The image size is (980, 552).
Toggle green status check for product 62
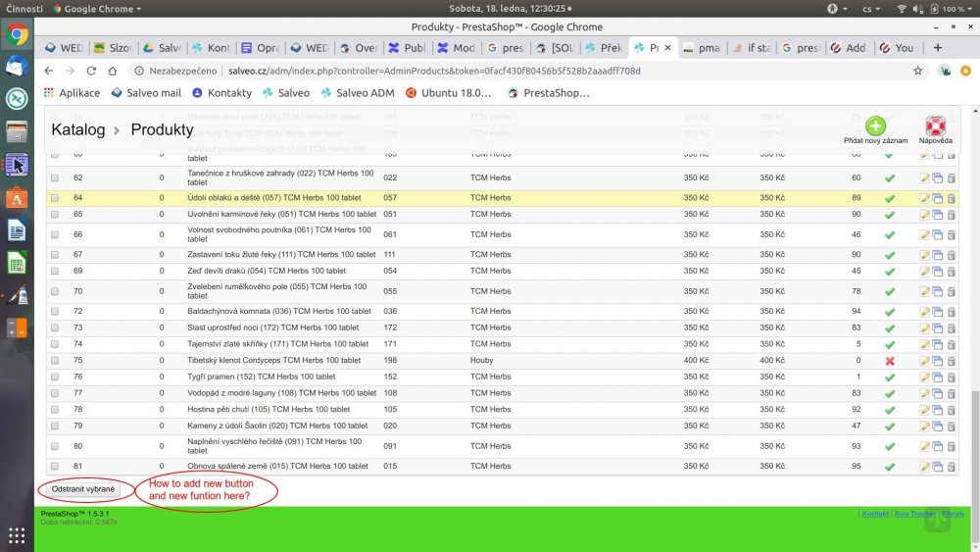tap(890, 178)
